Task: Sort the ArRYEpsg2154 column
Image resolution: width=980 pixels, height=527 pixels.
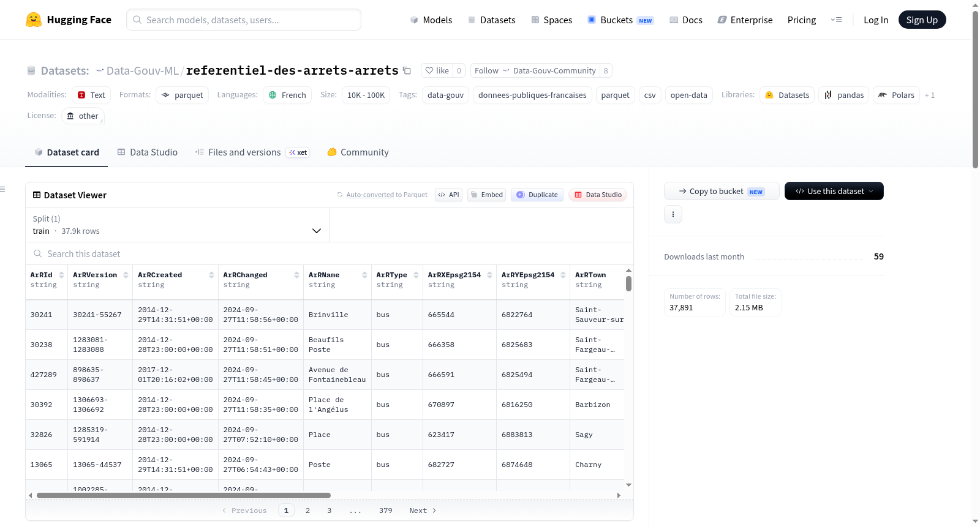Action: 563,275
